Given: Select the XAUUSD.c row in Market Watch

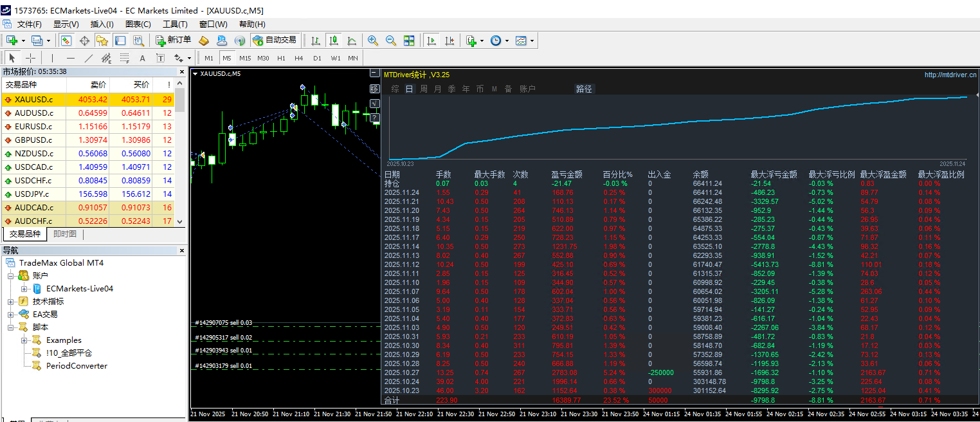Looking at the screenshot, I should click(33, 100).
